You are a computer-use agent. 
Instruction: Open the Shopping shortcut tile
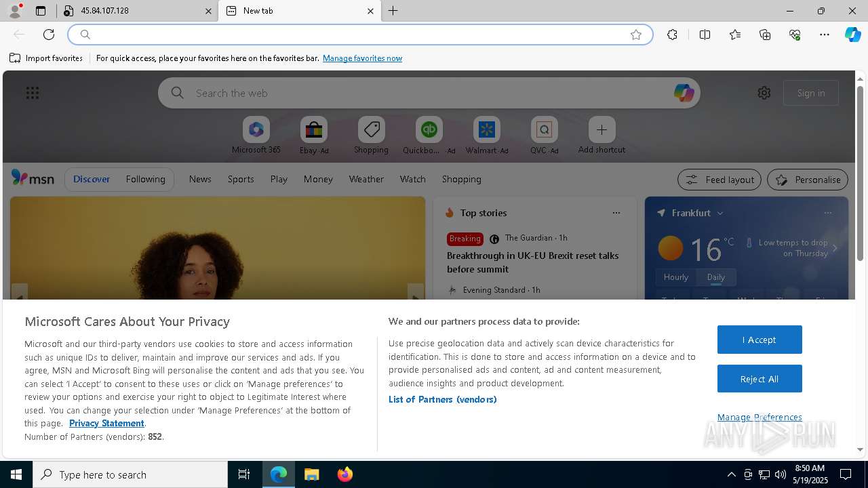tap(371, 136)
